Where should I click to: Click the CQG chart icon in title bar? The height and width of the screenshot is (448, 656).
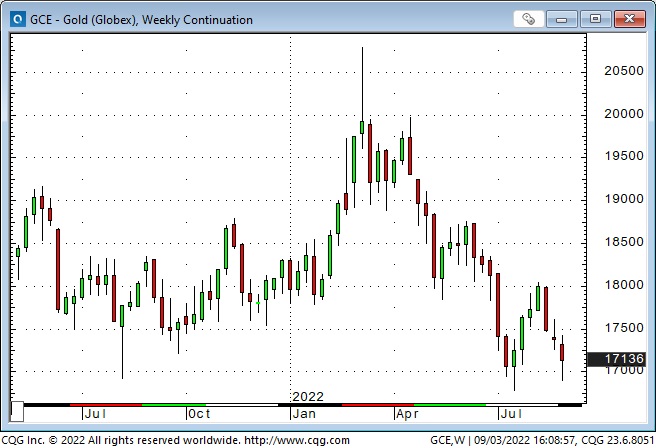click(x=18, y=19)
